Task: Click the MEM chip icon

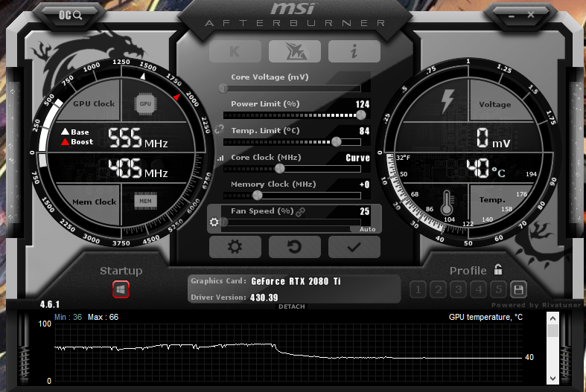Action: pos(145,202)
